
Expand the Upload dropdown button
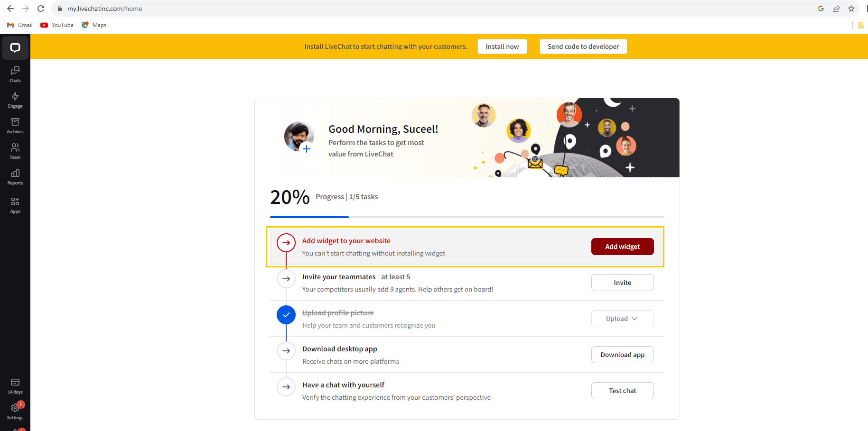(622, 319)
